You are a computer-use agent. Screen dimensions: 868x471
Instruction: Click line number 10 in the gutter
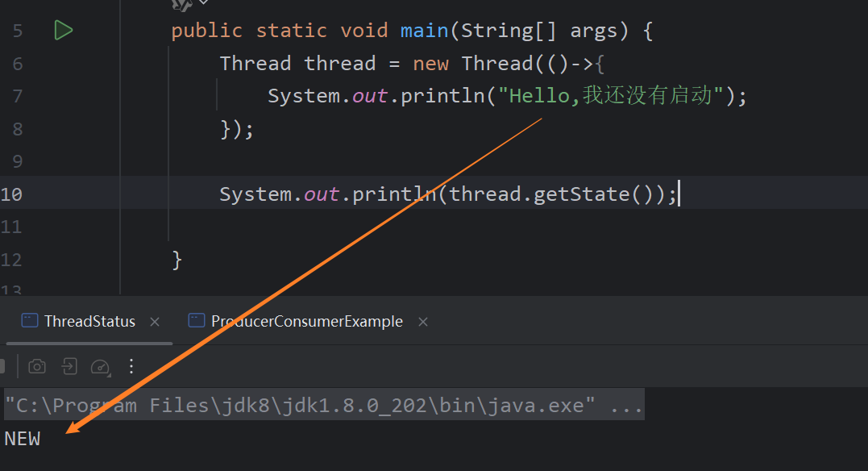click(11, 194)
